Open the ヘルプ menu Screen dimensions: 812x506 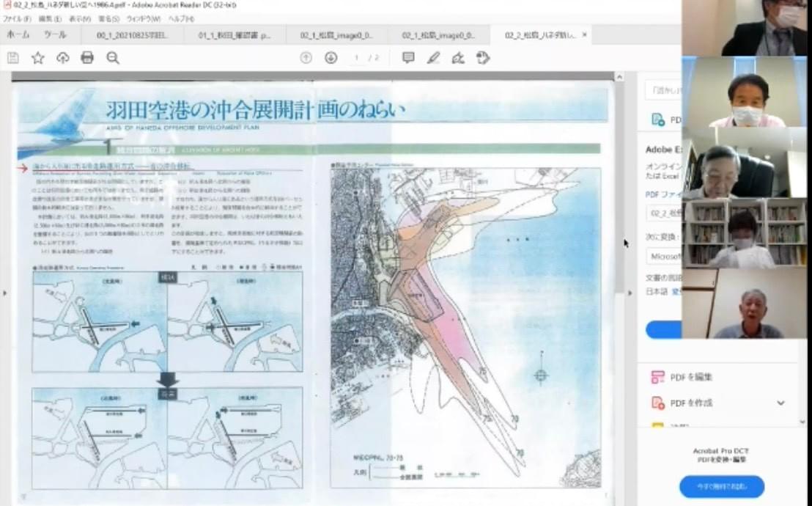pos(181,18)
